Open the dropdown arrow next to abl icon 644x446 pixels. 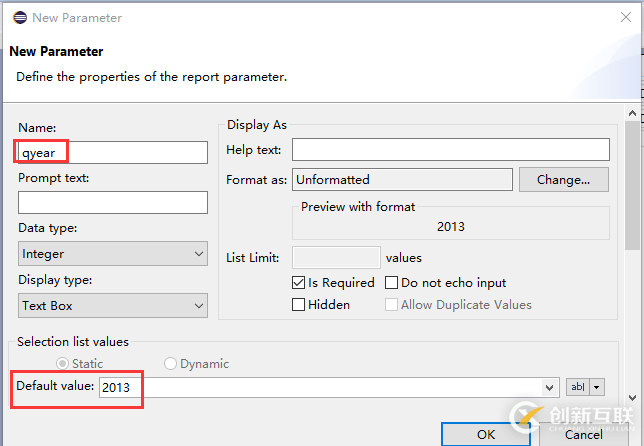coord(597,387)
